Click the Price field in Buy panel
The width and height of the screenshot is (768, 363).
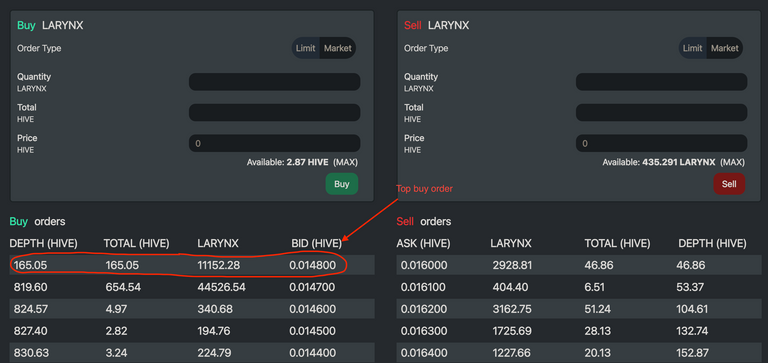point(275,143)
